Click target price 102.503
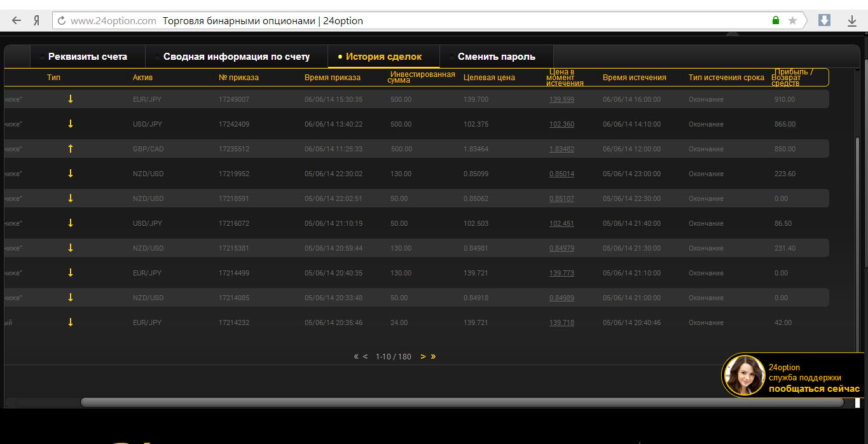This screenshot has width=868, height=444. pyautogui.click(x=476, y=223)
